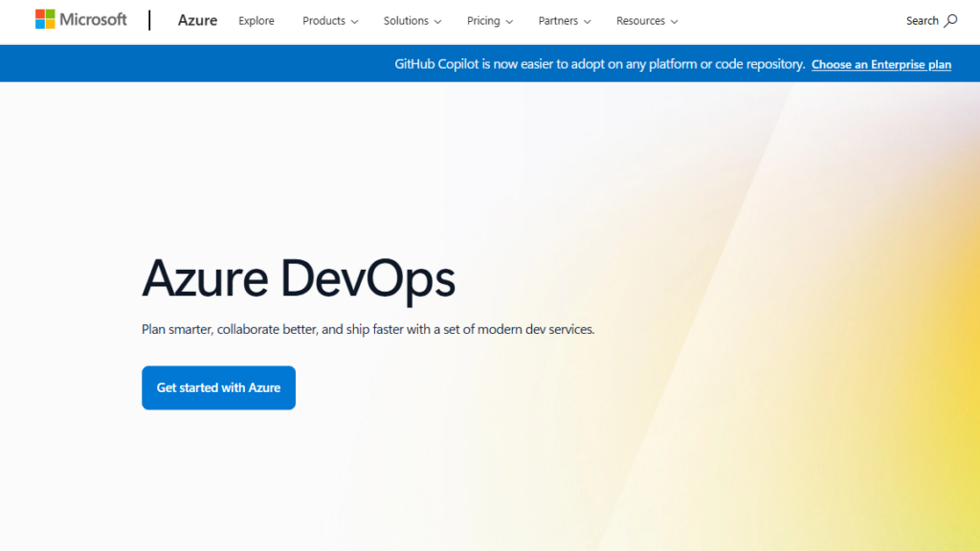Viewport: 980px width, 551px height.
Task: Open the search magnifier icon
Action: click(x=950, y=21)
